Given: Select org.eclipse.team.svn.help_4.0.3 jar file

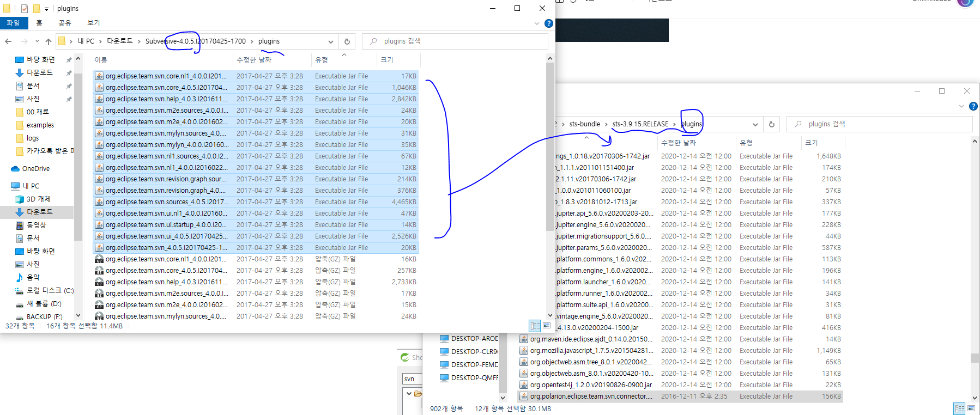Looking at the screenshot, I should [256, 99].
